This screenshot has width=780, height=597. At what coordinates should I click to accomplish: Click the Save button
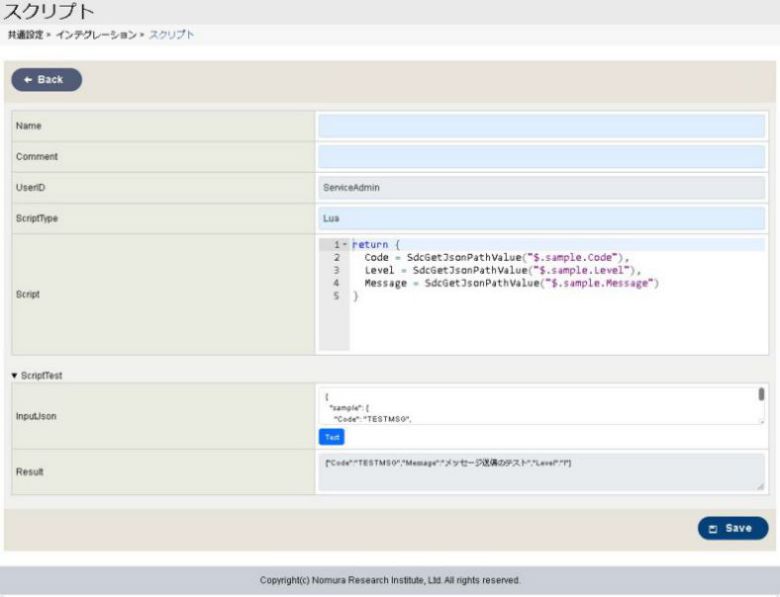(x=733, y=528)
